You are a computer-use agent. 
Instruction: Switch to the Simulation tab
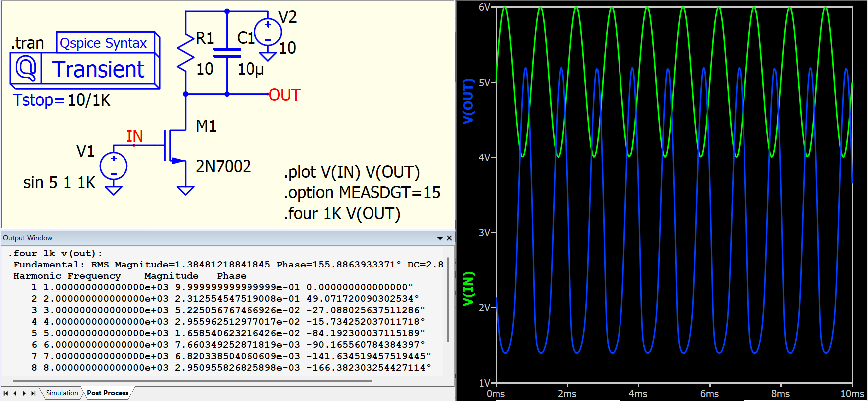click(62, 393)
